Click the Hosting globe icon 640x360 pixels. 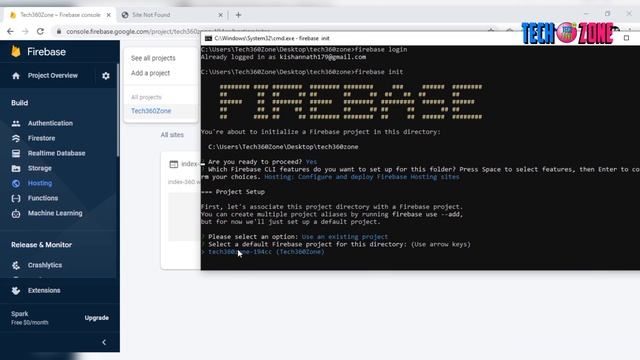[x=16, y=184]
